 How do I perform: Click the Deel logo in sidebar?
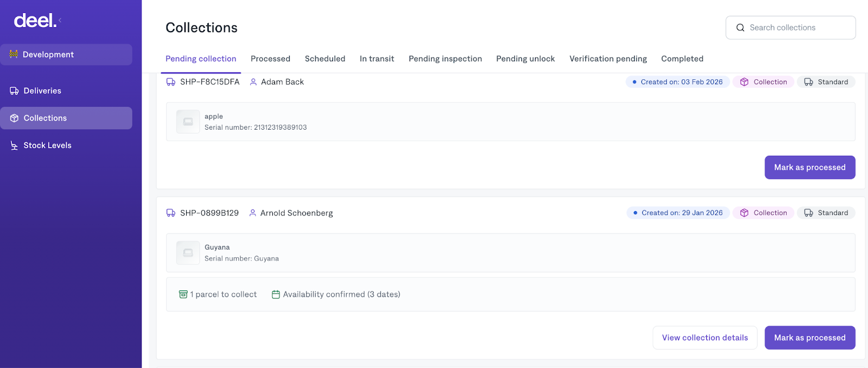[x=35, y=21]
